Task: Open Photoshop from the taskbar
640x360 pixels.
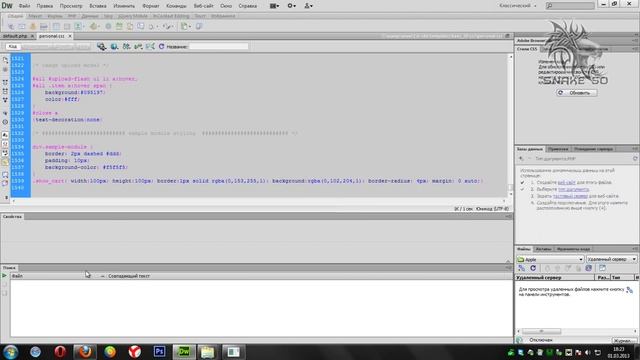Action: tap(159, 351)
